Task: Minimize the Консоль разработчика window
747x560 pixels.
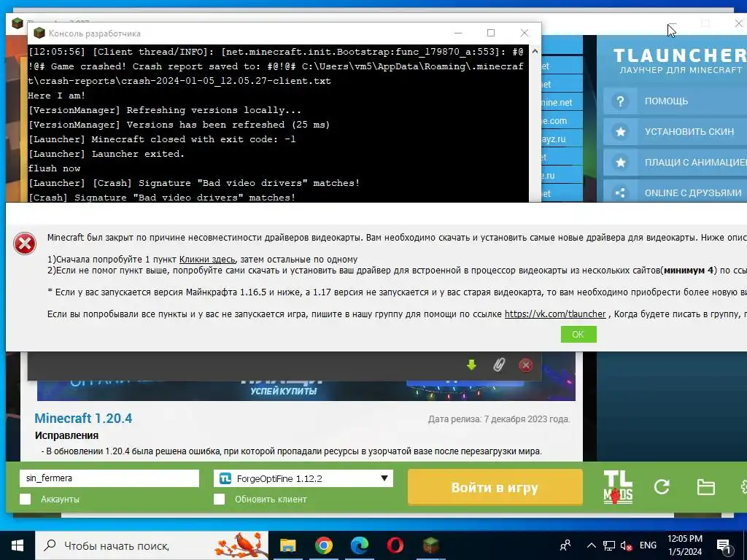Action: [458, 33]
